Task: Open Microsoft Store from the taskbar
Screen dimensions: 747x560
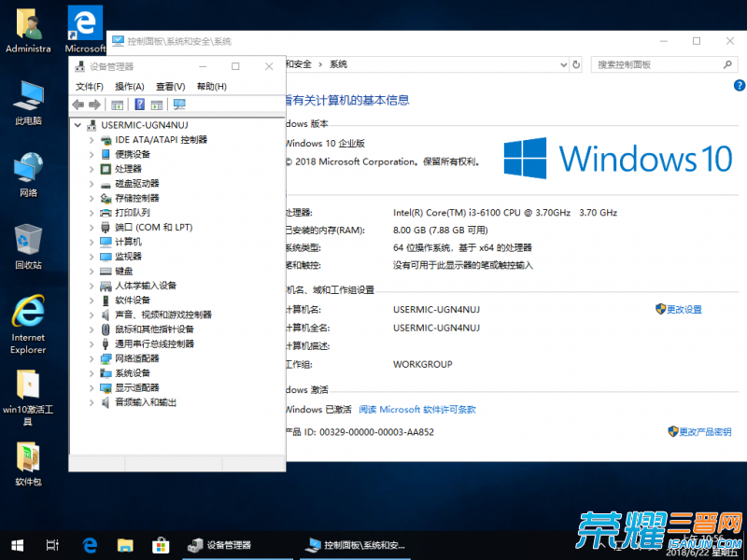Action: point(161,545)
